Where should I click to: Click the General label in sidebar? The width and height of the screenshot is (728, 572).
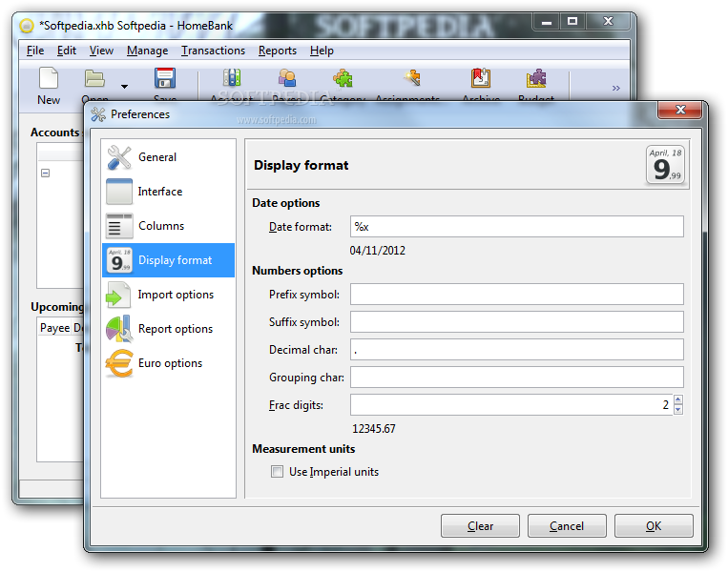tap(157, 157)
